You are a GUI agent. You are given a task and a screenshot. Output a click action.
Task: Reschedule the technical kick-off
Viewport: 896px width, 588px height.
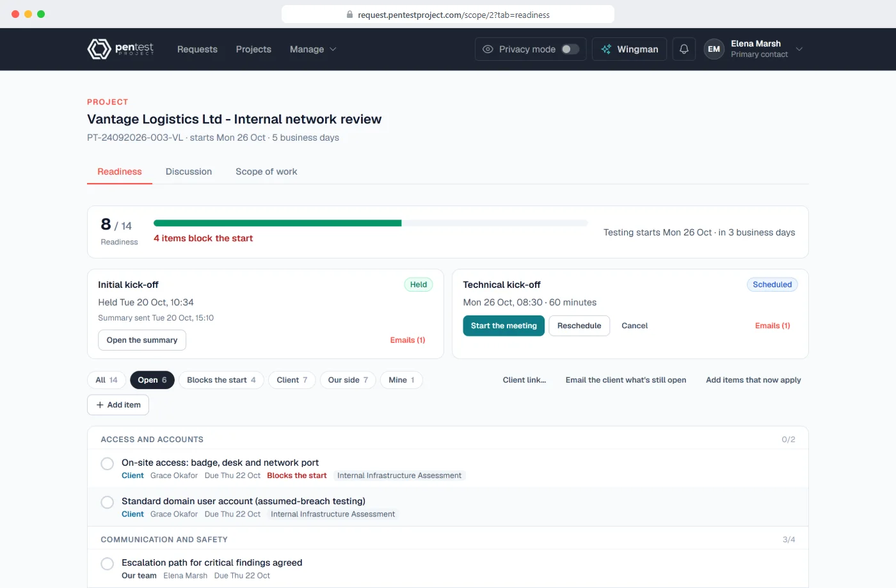579,326
